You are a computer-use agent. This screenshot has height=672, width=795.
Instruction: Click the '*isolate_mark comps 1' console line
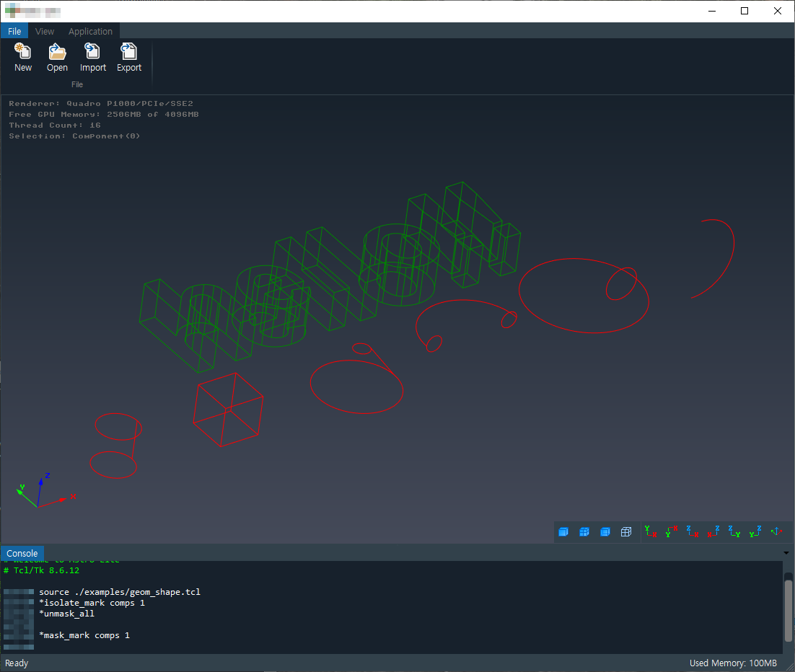[x=92, y=603]
